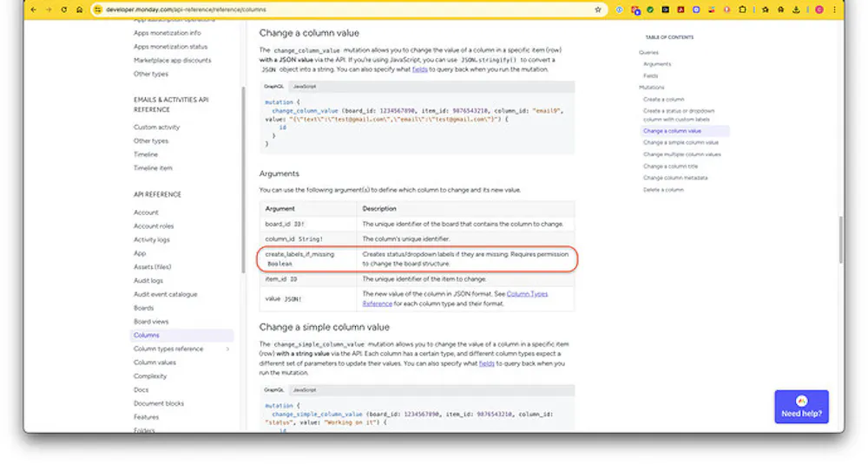
Task: Open Apps monetization status in the sidebar
Action: tap(170, 47)
